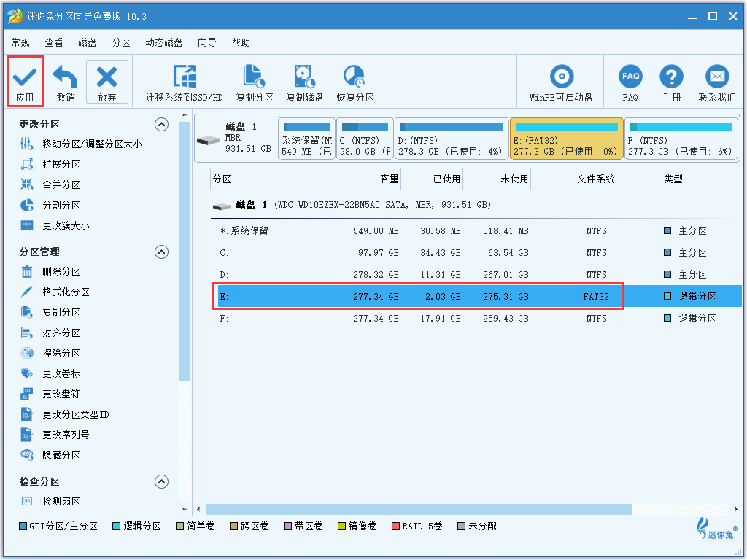Open the 向导 menu
Viewport: 747px width, 560px height.
(x=206, y=43)
